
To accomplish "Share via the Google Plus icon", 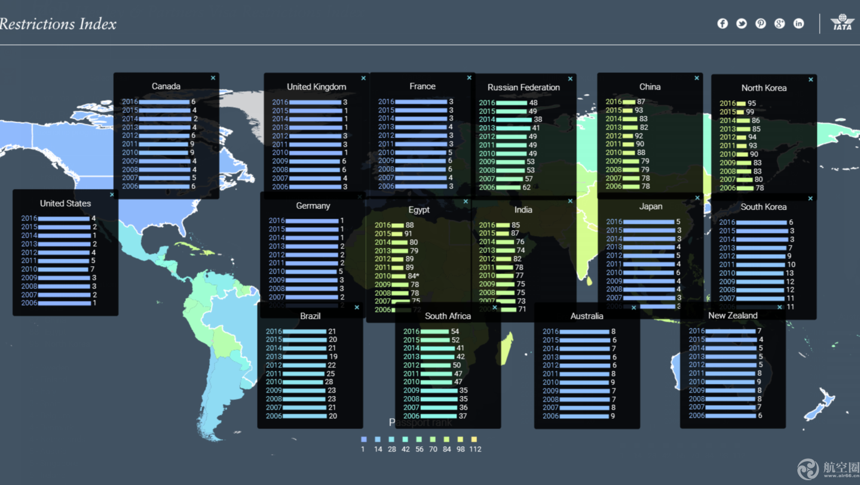I will [779, 23].
